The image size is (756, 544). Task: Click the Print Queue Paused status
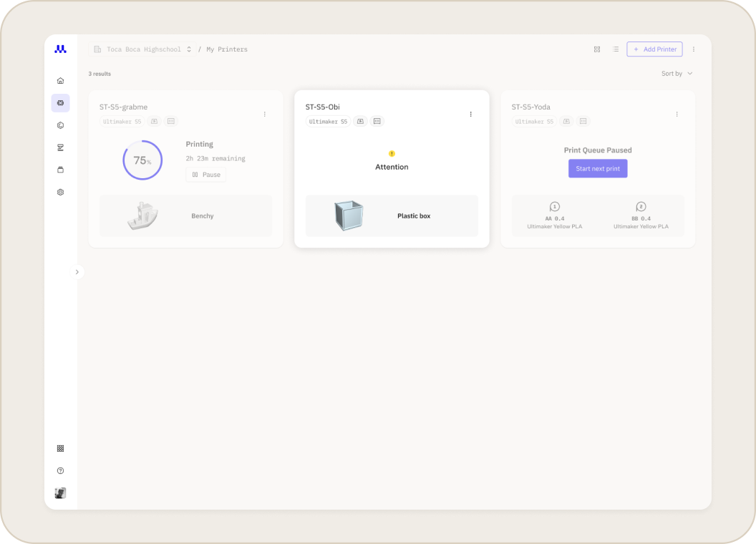tap(598, 150)
